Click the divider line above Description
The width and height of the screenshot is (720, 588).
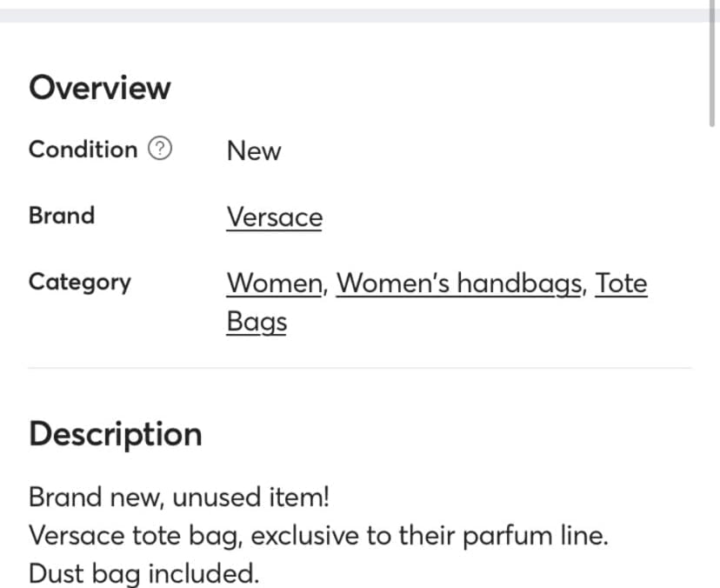[360, 368]
